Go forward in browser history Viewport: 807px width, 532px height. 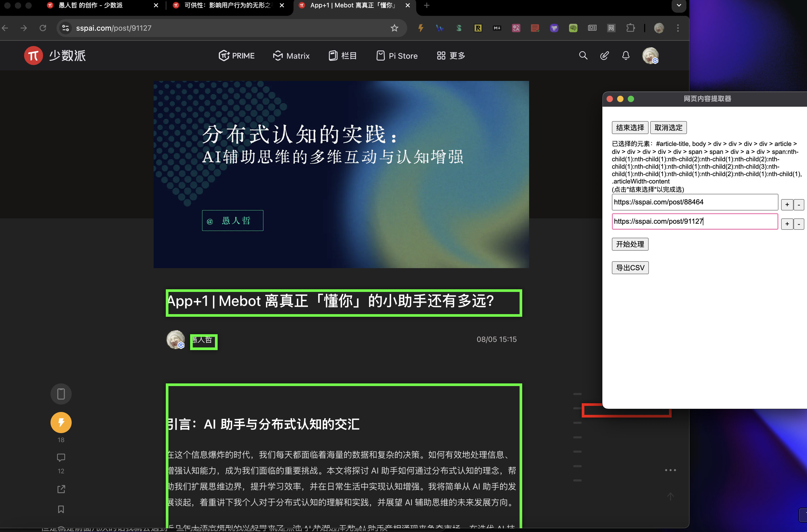24,28
